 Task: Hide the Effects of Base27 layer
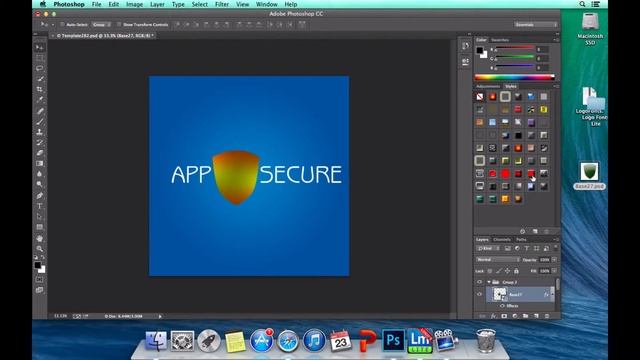(502, 306)
